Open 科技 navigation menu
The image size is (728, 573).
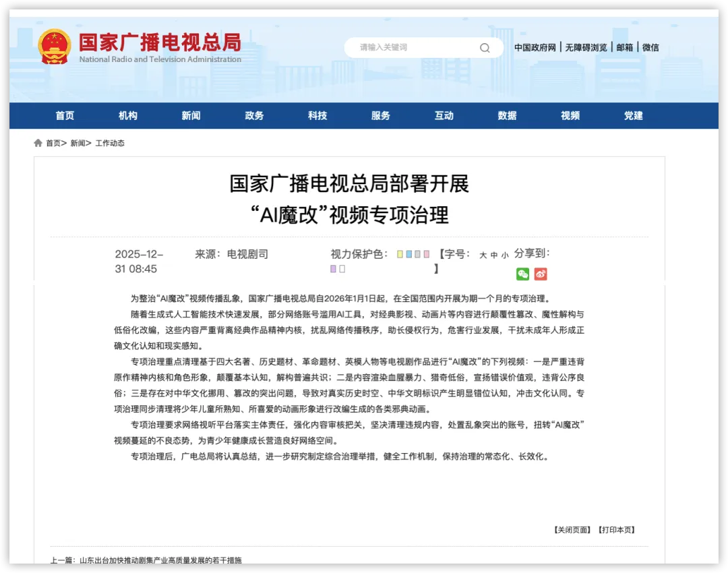317,116
